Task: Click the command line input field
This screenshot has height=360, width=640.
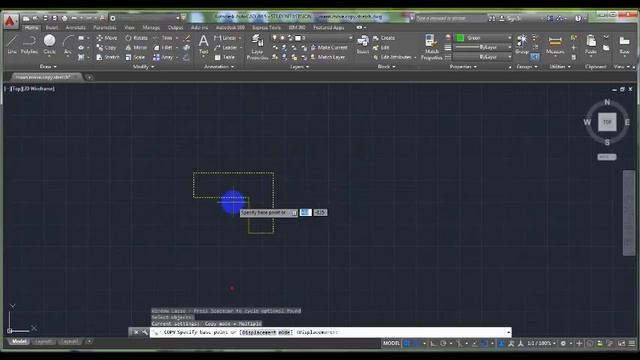Action: coord(331,332)
